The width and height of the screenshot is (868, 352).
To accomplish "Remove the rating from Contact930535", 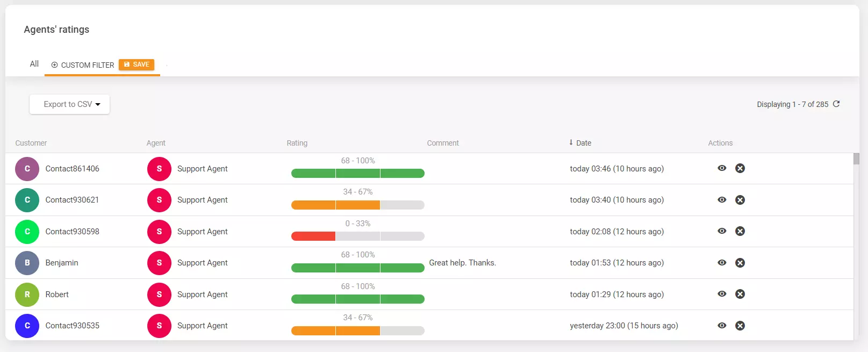I will tap(740, 326).
